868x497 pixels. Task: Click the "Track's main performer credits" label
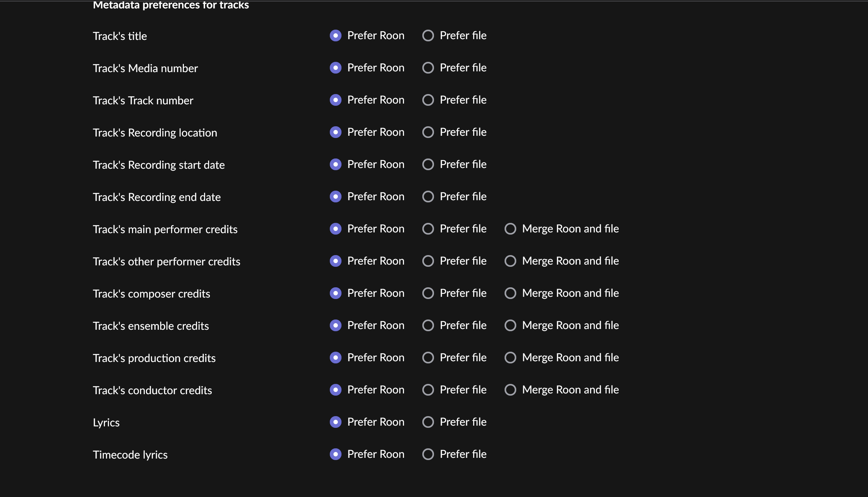(165, 229)
